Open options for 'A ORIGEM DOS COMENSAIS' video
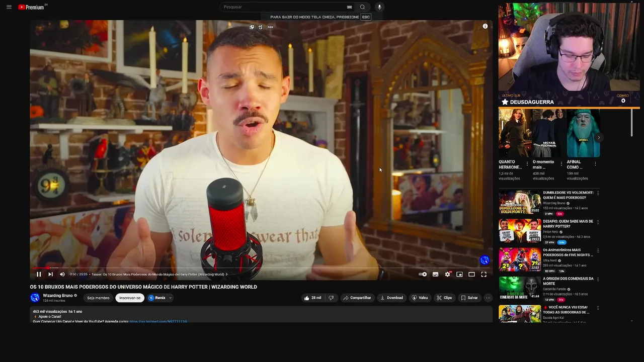644x362 pixels. [x=598, y=279]
